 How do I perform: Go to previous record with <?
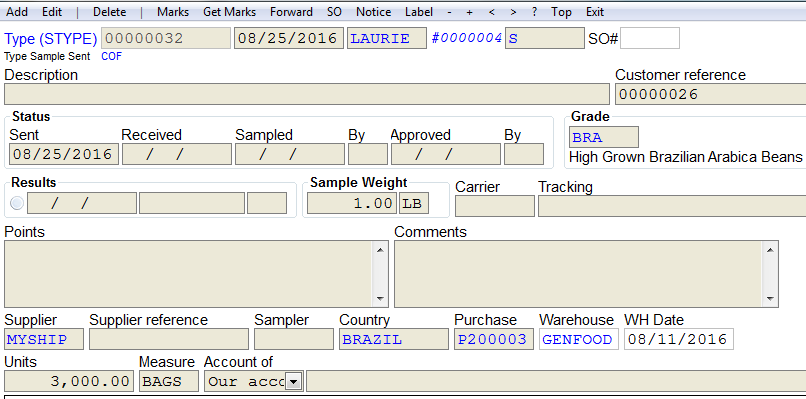pyautogui.click(x=492, y=12)
